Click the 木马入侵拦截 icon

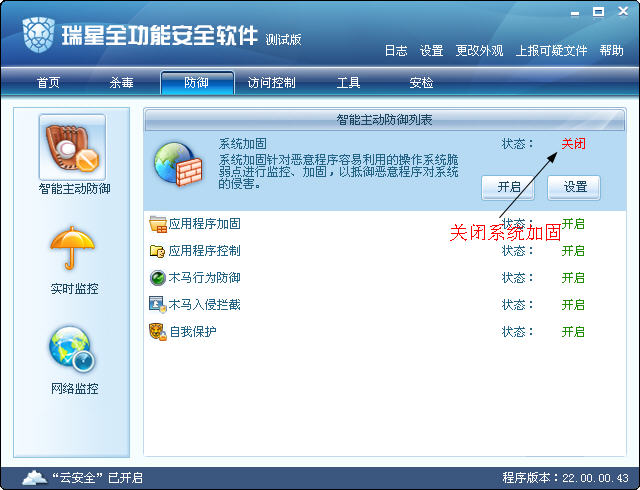[x=158, y=305]
